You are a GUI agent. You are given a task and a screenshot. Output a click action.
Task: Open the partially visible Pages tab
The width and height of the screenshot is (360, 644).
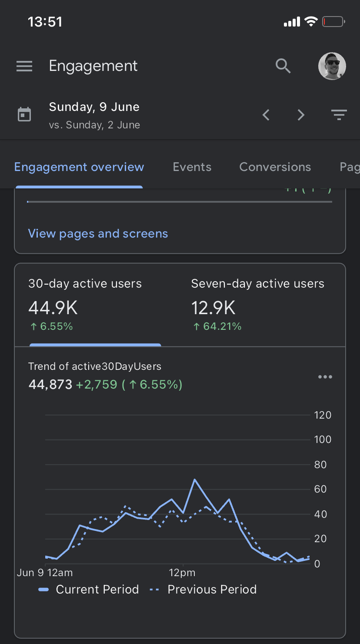tap(349, 167)
